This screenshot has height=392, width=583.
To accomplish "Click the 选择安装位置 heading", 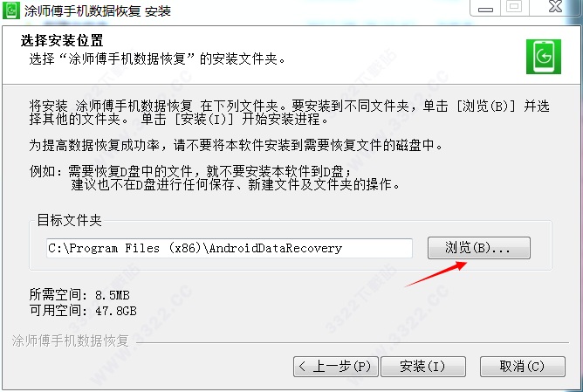I will point(62,40).
